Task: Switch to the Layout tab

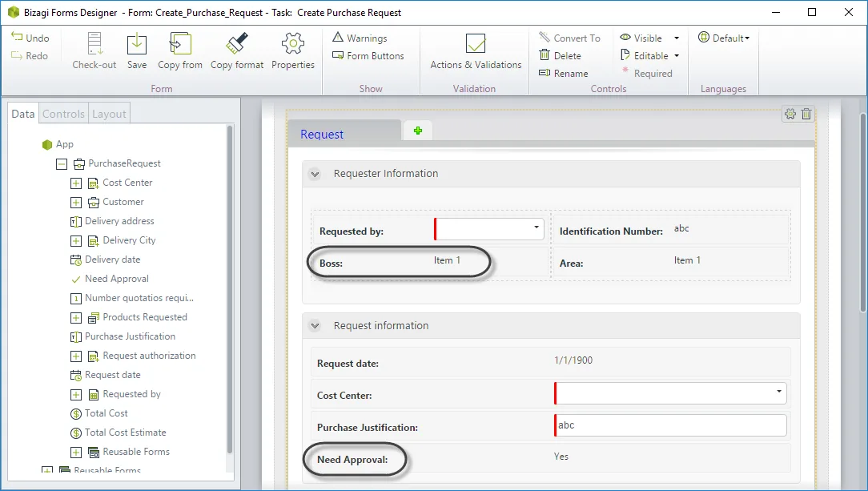Action: coord(109,114)
